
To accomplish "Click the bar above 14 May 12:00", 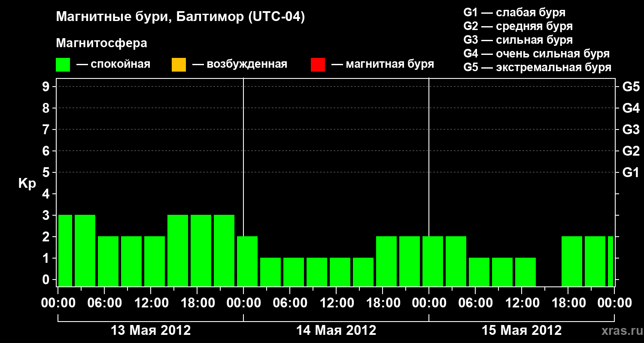I will click(x=340, y=272).
